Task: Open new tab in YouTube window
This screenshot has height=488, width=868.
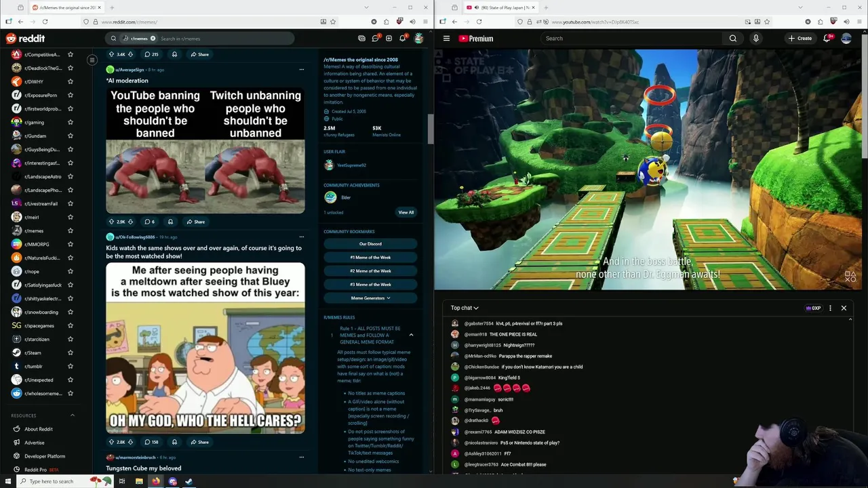Action: 546,7
